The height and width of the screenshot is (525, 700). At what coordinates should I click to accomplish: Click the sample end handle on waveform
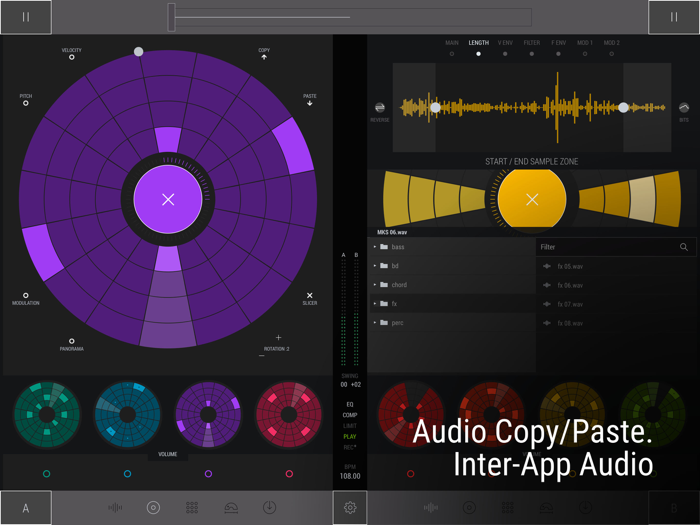point(624,108)
